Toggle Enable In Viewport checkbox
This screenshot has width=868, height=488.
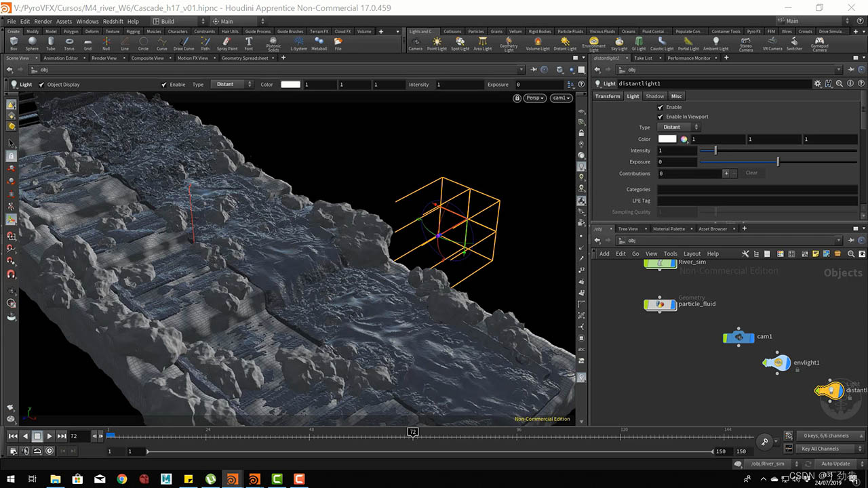(660, 117)
